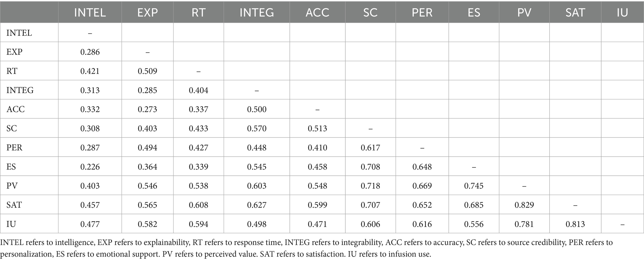Select the 0.813 value cell
Screen dimensions: 644x261
(575, 224)
